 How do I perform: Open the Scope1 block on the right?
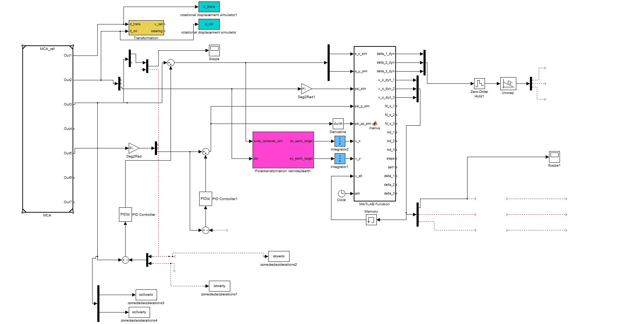[554, 157]
